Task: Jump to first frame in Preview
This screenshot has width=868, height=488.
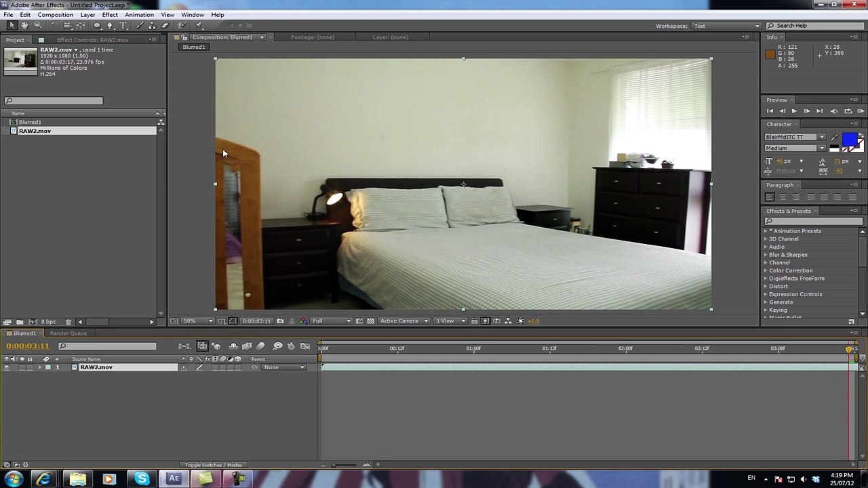Action: pyautogui.click(x=770, y=111)
